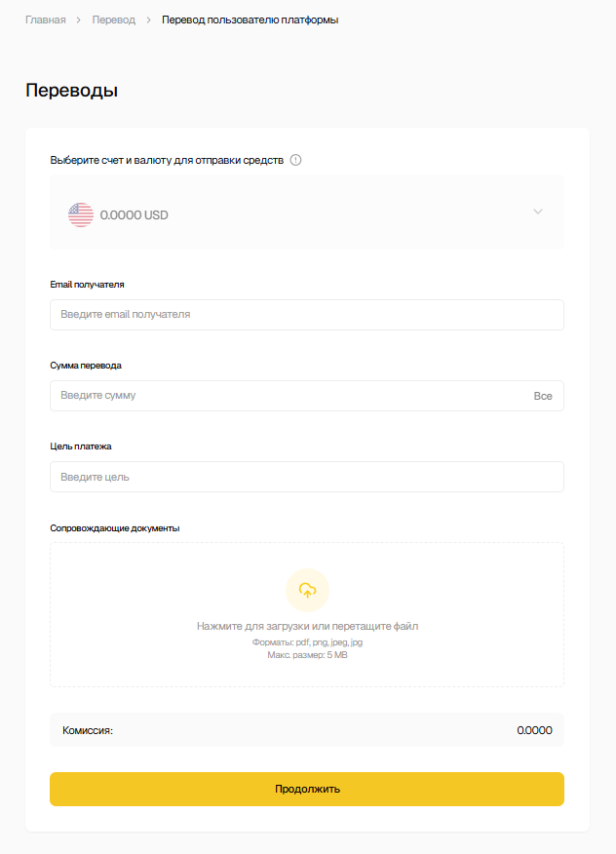
Task: Go to the Главная breadcrumb
Action: pos(45,19)
